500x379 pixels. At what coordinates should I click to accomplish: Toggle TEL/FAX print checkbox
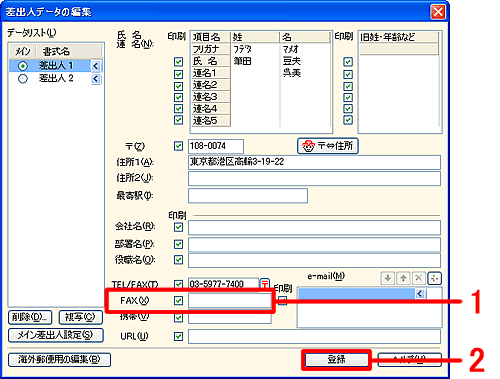coord(179,284)
